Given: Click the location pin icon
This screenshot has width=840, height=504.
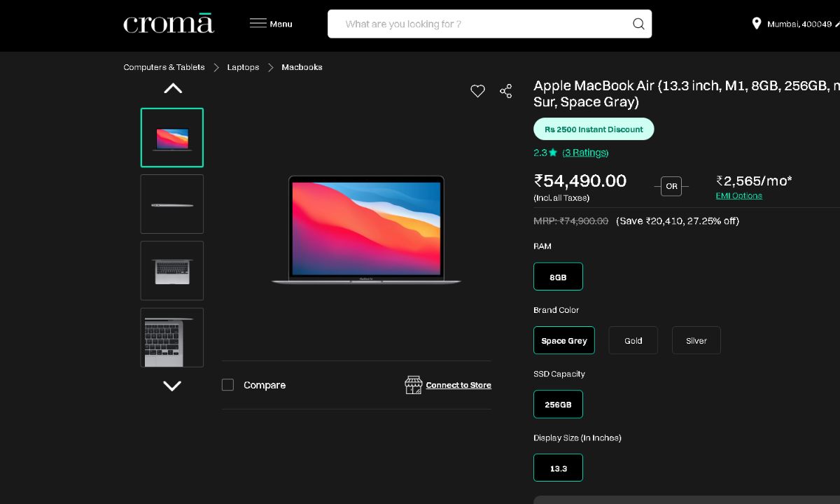Looking at the screenshot, I should 756,24.
